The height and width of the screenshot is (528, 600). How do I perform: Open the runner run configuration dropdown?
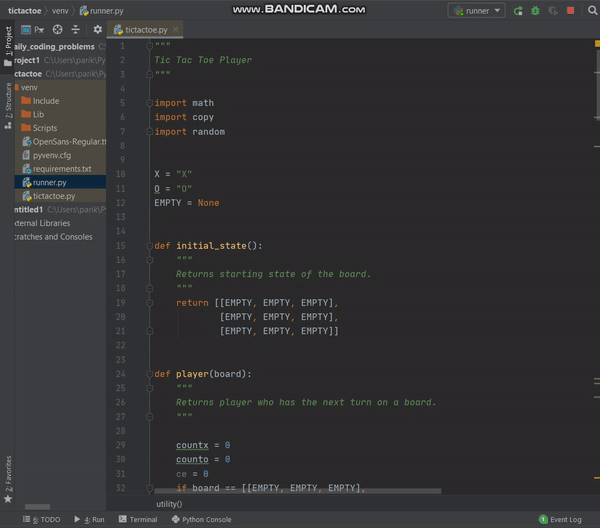pos(476,11)
